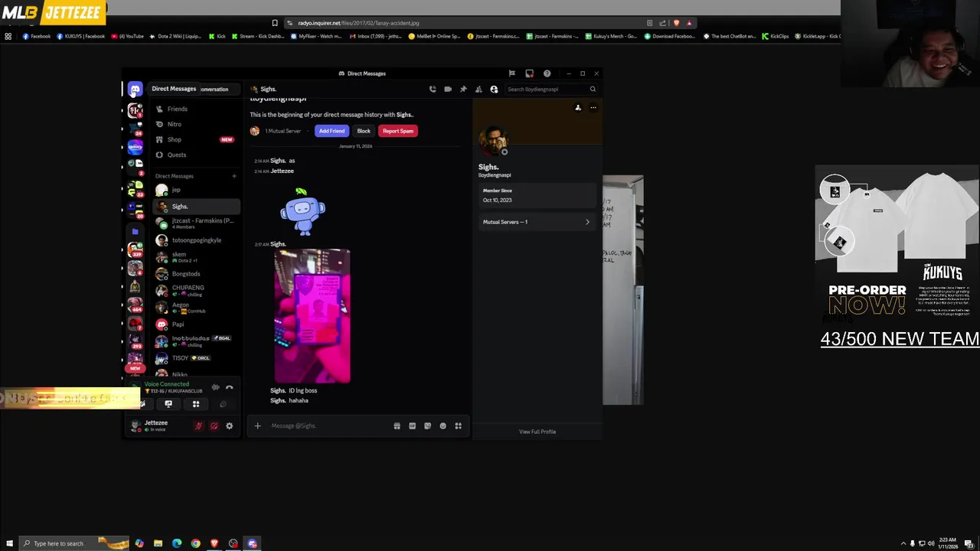Image resolution: width=980 pixels, height=551 pixels.
Task: Toggle the user profile panel icon
Action: pos(494,90)
